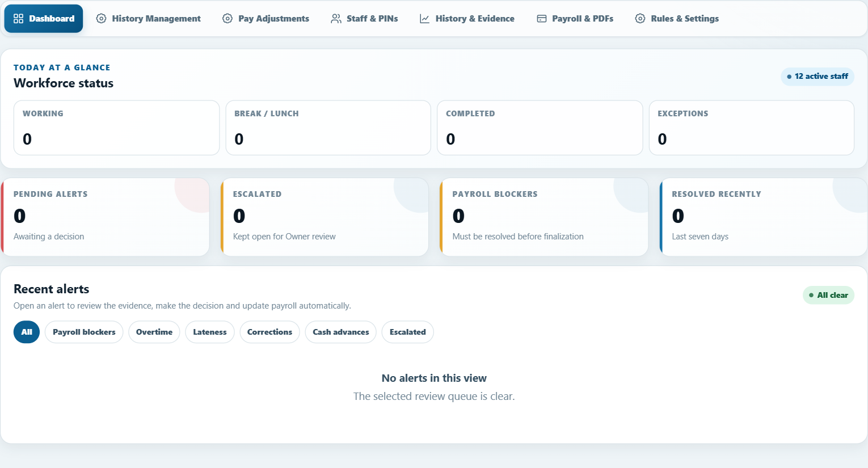868x468 pixels.
Task: Click the 'Recent alerts' heading
Action: point(52,289)
